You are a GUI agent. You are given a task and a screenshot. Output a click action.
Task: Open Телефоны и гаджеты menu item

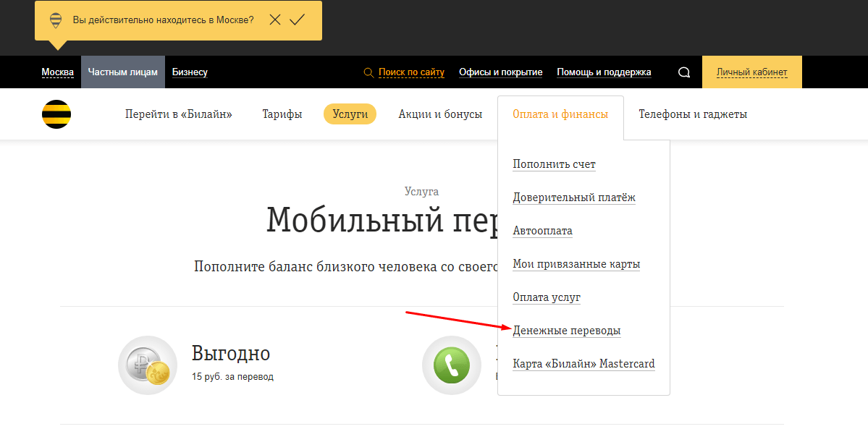click(x=693, y=114)
